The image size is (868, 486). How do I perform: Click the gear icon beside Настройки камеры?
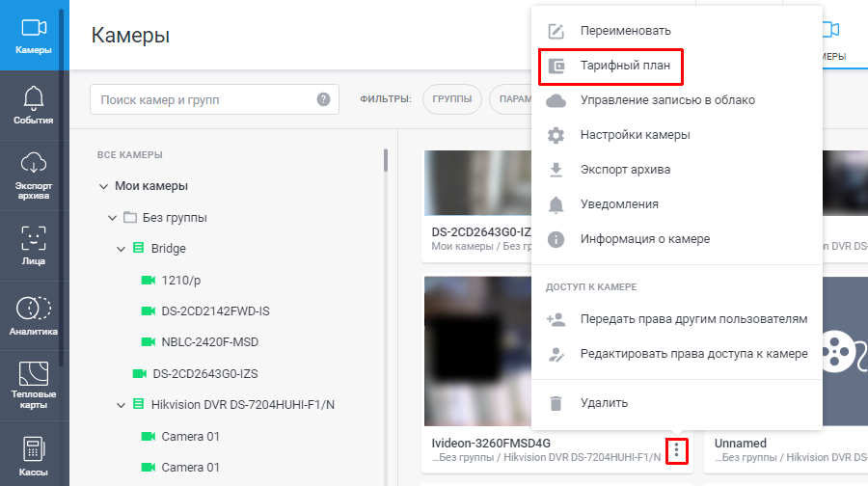(x=556, y=135)
